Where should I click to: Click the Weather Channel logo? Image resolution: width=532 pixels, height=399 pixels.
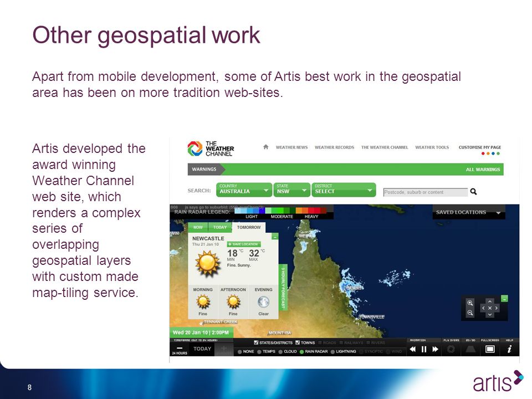[211, 149]
